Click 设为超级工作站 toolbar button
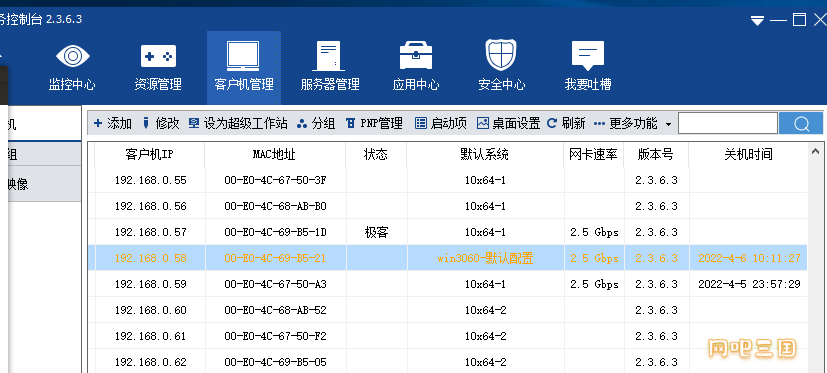 click(238, 123)
